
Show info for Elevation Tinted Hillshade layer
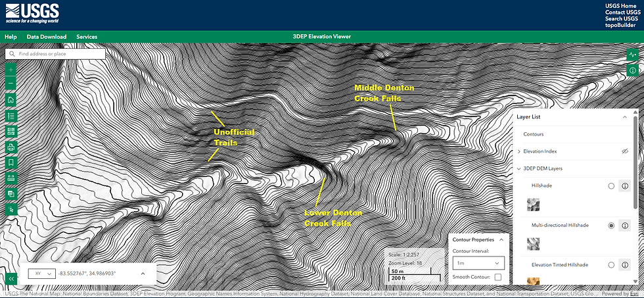625,264
